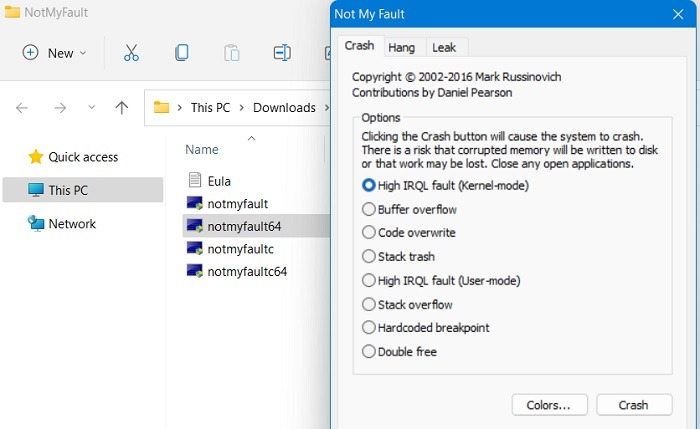
Task: Switch to the Hang tab
Action: [402, 47]
